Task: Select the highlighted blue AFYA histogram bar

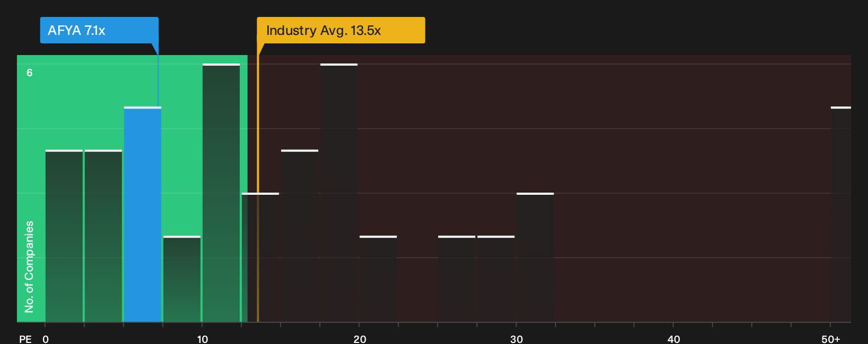Action: tap(142, 214)
